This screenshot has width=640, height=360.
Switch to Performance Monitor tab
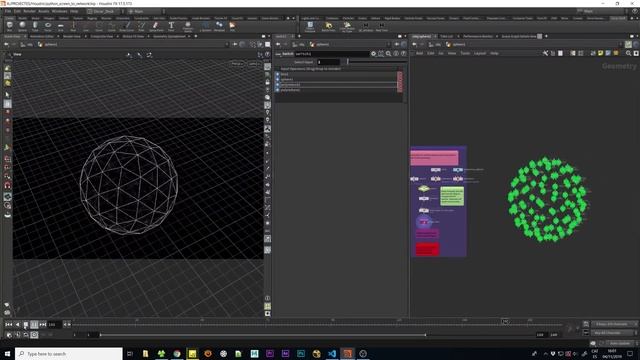478,36
